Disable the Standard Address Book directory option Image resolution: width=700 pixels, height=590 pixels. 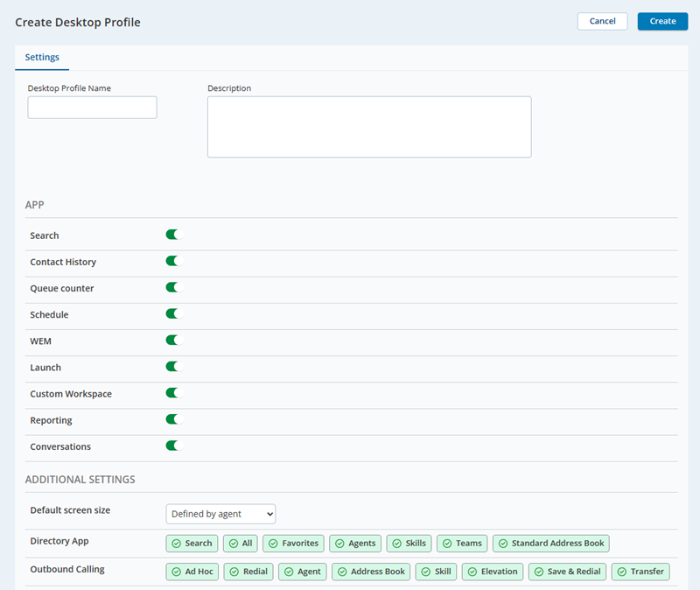pyautogui.click(x=550, y=543)
